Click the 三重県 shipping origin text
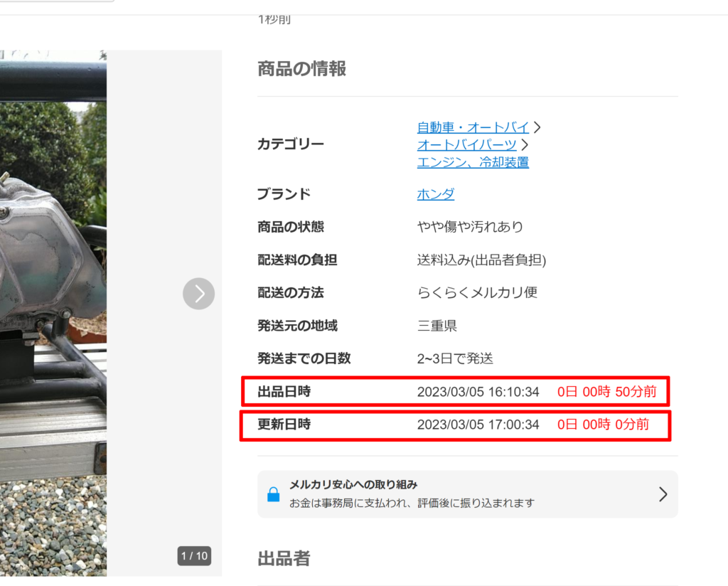Image resolution: width=728 pixels, height=586 pixels. 437,326
